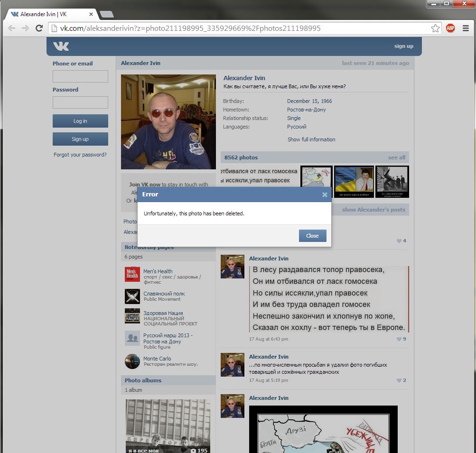Click the browser forward arrow
Image resolution: width=476 pixels, height=453 pixels.
point(25,28)
